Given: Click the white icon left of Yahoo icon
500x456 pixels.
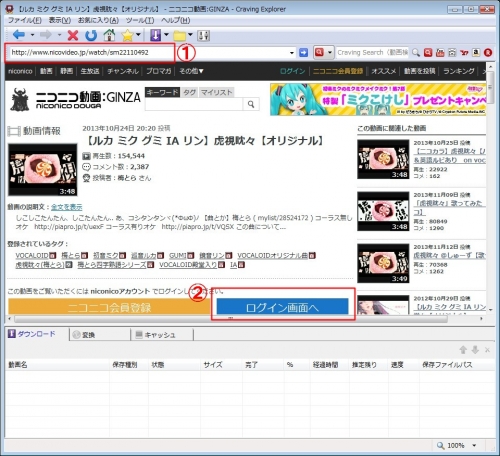Looking at the screenshot, I should coord(452,52).
